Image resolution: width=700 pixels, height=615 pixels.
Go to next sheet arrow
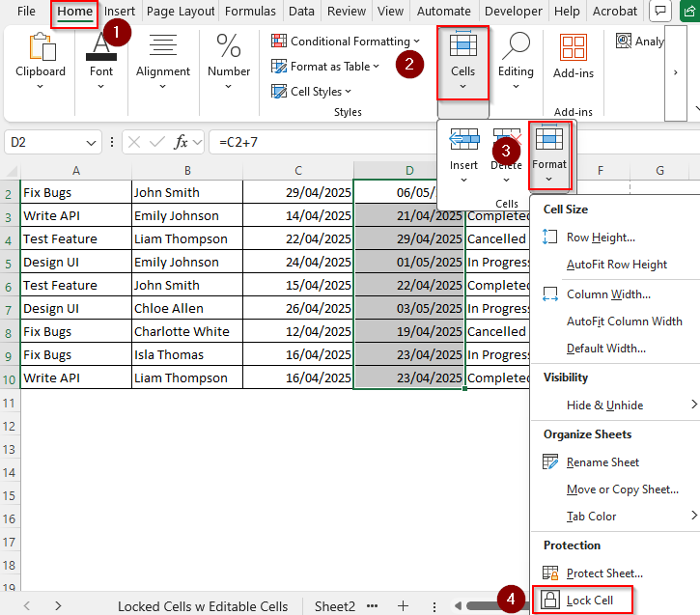(58, 605)
